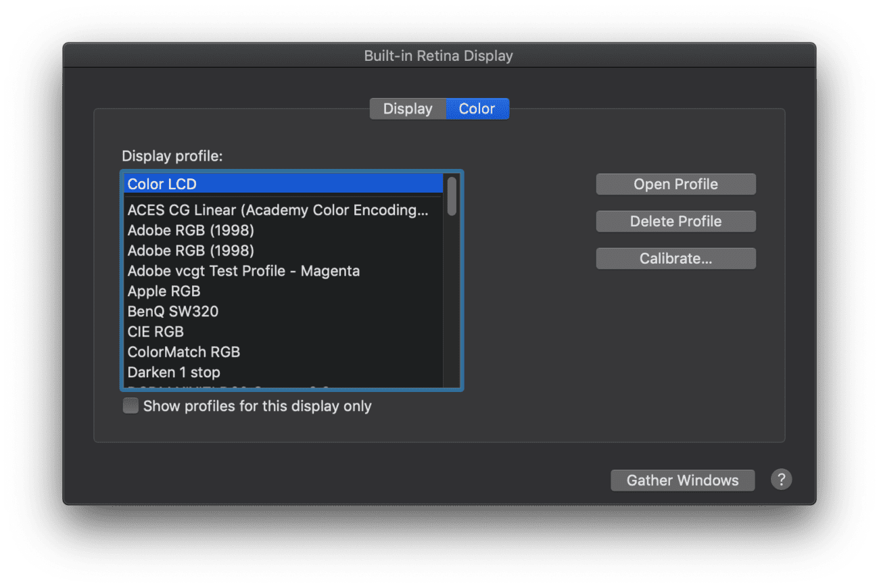Viewport: 879px width, 588px height.
Task: Select the BenQ SW320 profile
Action: point(270,311)
